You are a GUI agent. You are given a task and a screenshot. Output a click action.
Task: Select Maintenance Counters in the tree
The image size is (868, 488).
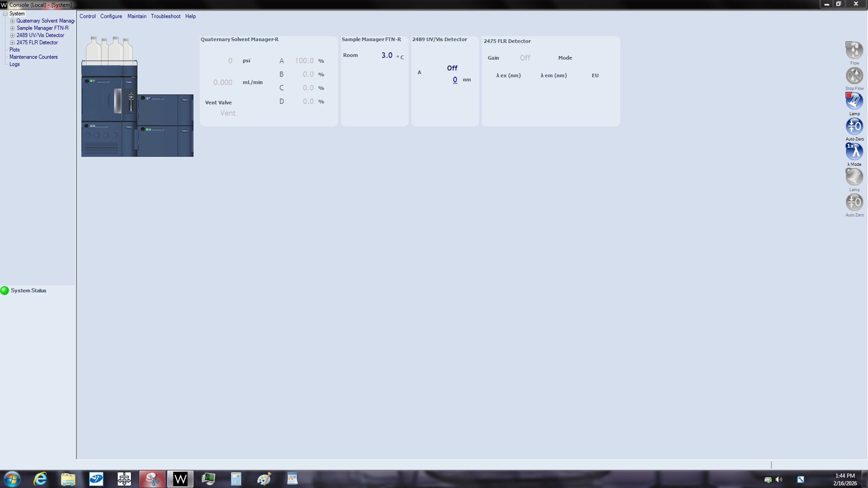coord(33,57)
